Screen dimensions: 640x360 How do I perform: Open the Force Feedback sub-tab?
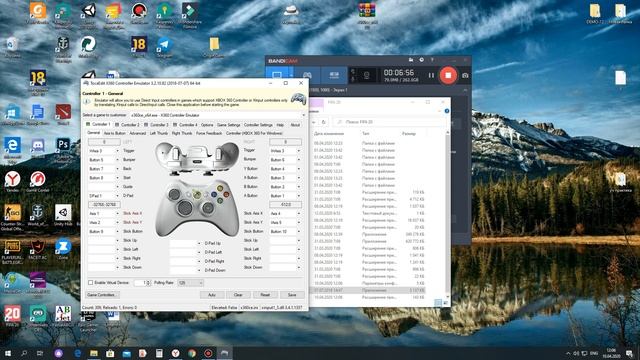(209, 133)
